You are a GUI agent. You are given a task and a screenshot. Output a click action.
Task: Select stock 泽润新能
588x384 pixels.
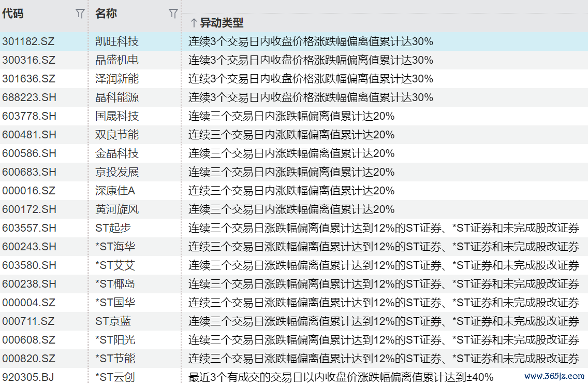(x=117, y=79)
